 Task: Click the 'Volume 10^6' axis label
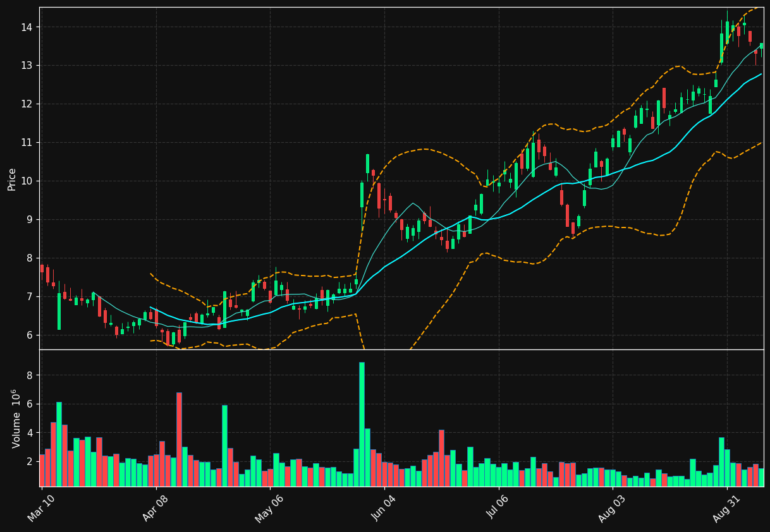(x=15, y=418)
